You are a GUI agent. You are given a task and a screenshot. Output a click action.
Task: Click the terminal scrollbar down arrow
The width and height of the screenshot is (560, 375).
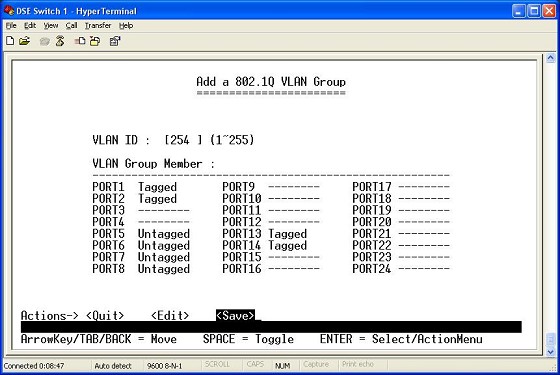551,352
